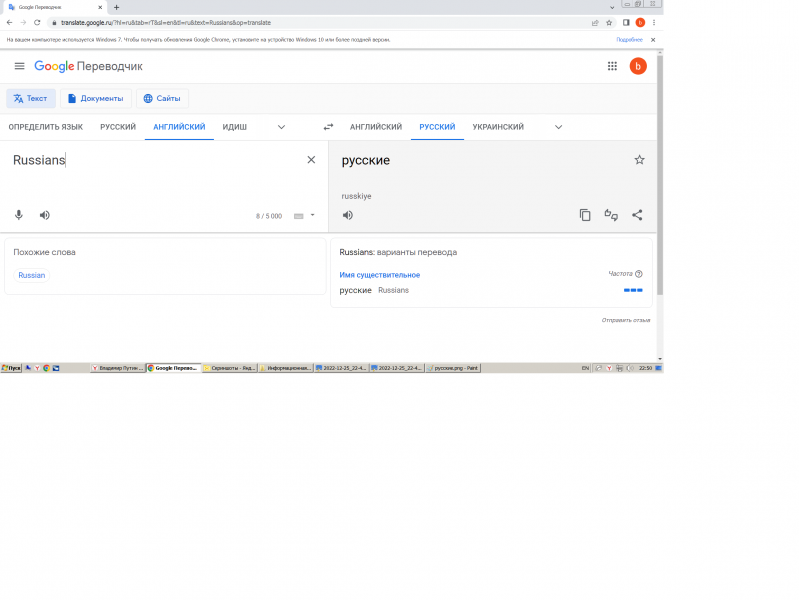The image size is (799, 600).
Task: Click Отправить отзыв feedback link
Action: point(626,320)
